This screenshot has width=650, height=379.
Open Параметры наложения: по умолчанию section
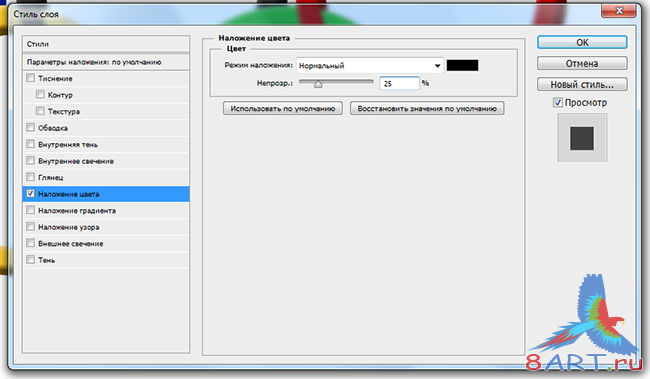pos(106,62)
